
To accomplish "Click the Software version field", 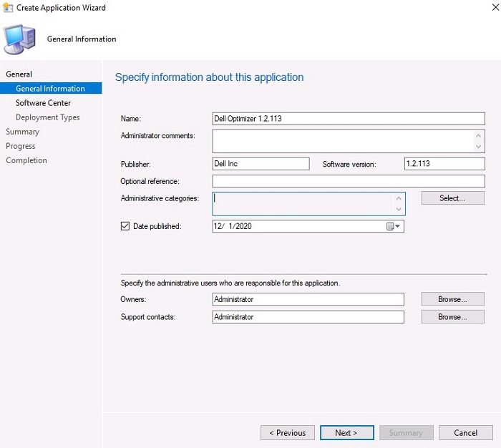I will pyautogui.click(x=444, y=164).
